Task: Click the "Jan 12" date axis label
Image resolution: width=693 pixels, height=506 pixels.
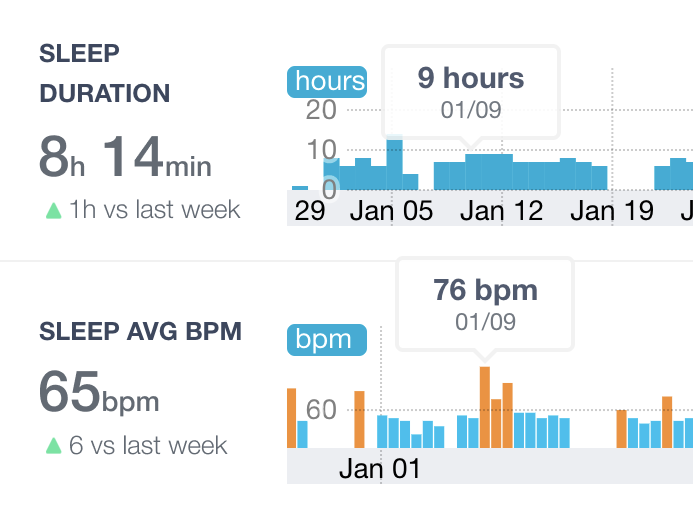Action: (x=501, y=211)
